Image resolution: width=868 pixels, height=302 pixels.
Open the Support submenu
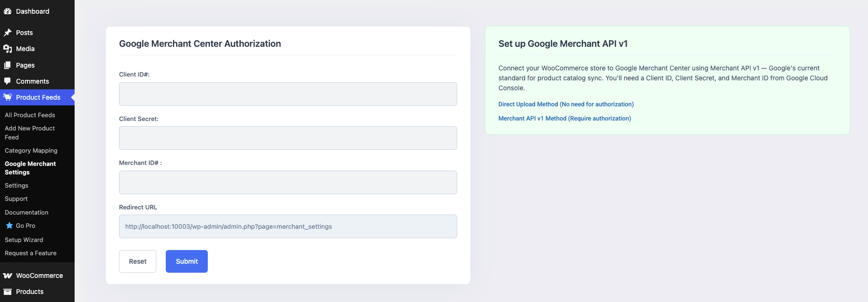16,198
